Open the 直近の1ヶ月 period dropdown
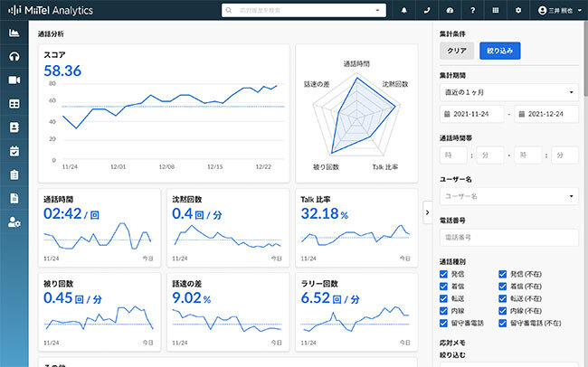Screen dimensions: 588x367 508,91
